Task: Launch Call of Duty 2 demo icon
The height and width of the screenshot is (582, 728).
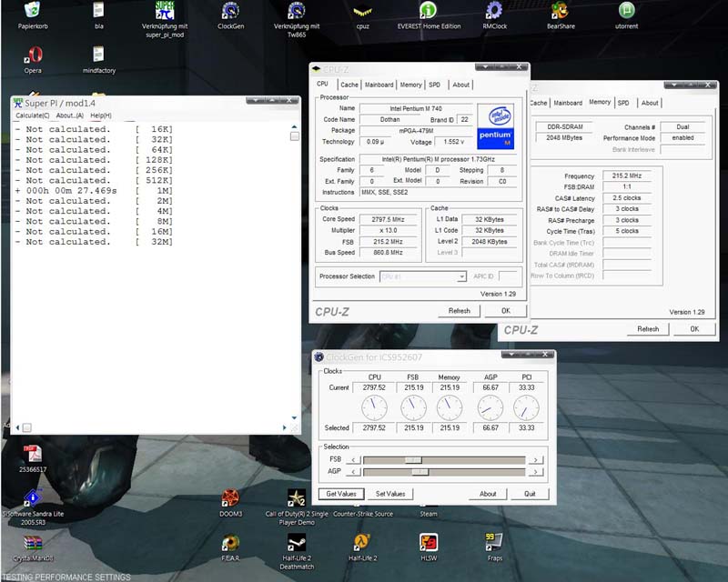Action: point(297,497)
